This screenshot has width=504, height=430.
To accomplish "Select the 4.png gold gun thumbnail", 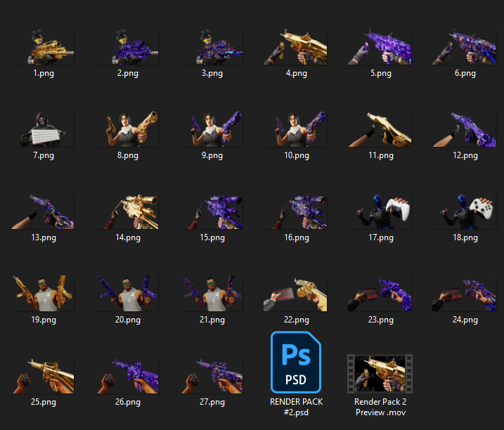I will coord(296,47).
